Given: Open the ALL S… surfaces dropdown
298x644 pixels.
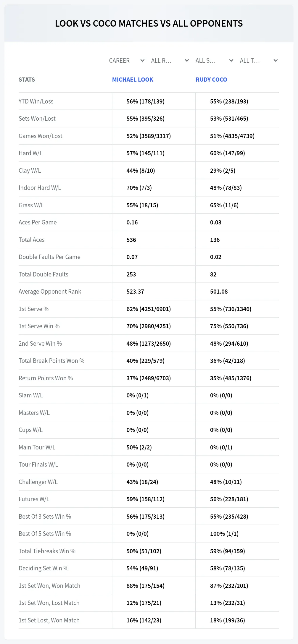Looking at the screenshot, I should click(x=215, y=61).
